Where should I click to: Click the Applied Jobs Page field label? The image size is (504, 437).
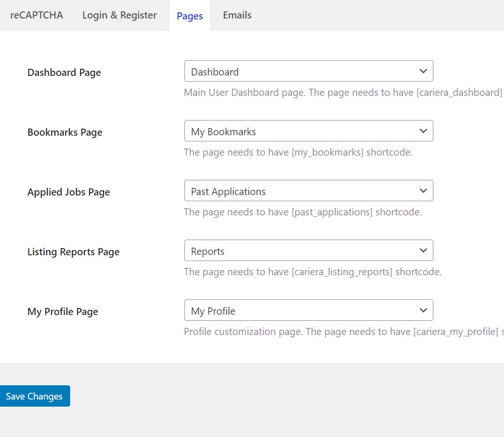69,192
